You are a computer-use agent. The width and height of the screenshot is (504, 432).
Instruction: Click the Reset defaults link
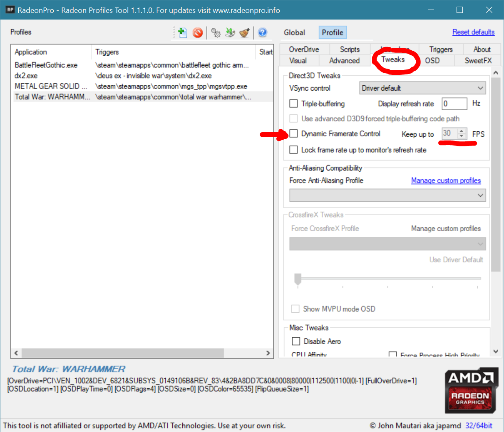(x=473, y=32)
